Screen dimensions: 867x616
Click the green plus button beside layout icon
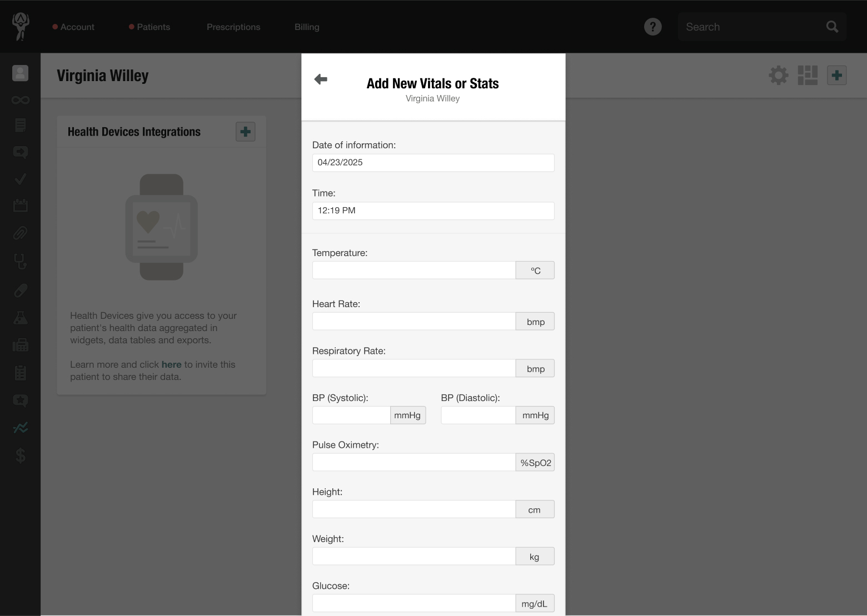836,75
